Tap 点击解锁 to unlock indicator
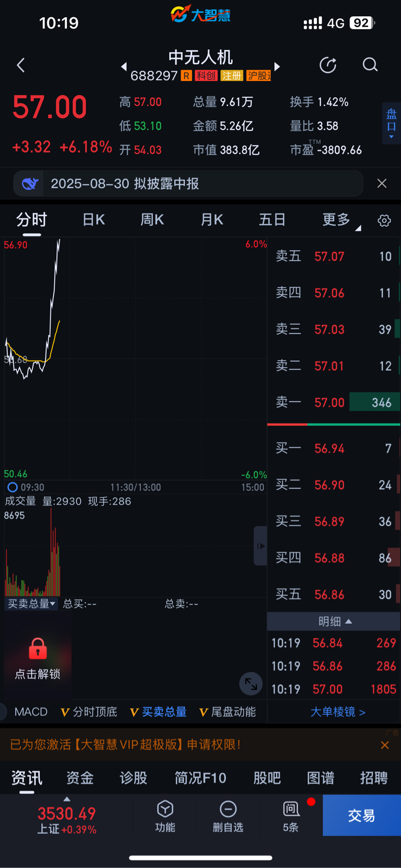The width and height of the screenshot is (401, 868). pos(38,674)
